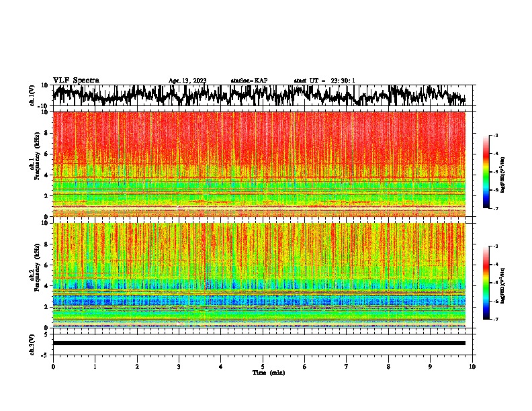Click the 'VLF Spectra' title text
Image resolution: width=532 pixels, height=411 pixels.
(76, 81)
